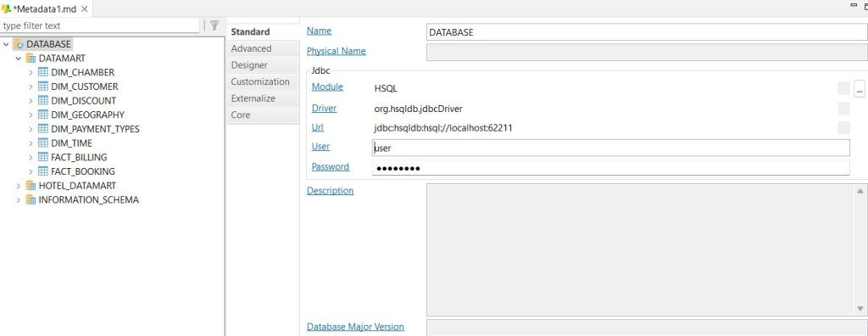
Task: Click the DIM_DISCOUNT table icon
Action: tap(43, 101)
